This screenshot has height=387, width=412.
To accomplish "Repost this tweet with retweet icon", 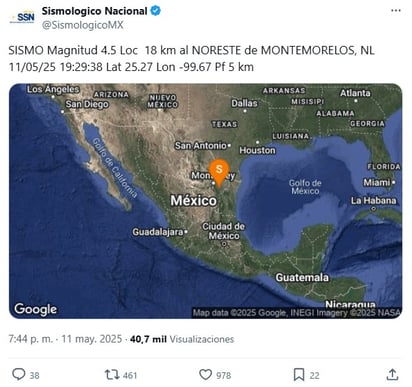I will (x=112, y=375).
